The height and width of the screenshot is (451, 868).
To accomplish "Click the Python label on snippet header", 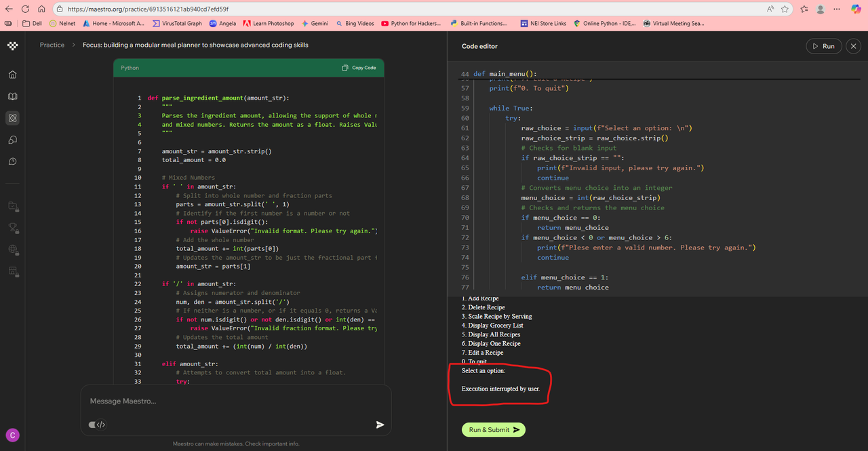I will (x=130, y=68).
